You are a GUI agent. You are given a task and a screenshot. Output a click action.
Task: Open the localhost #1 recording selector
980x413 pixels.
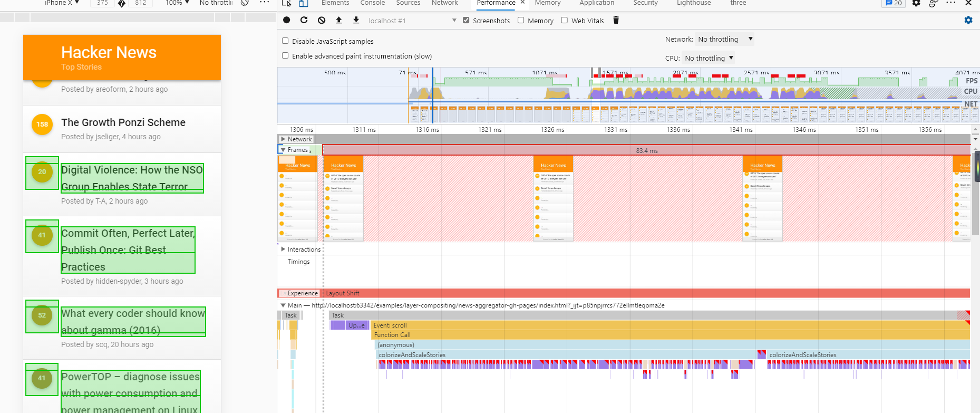click(412, 21)
